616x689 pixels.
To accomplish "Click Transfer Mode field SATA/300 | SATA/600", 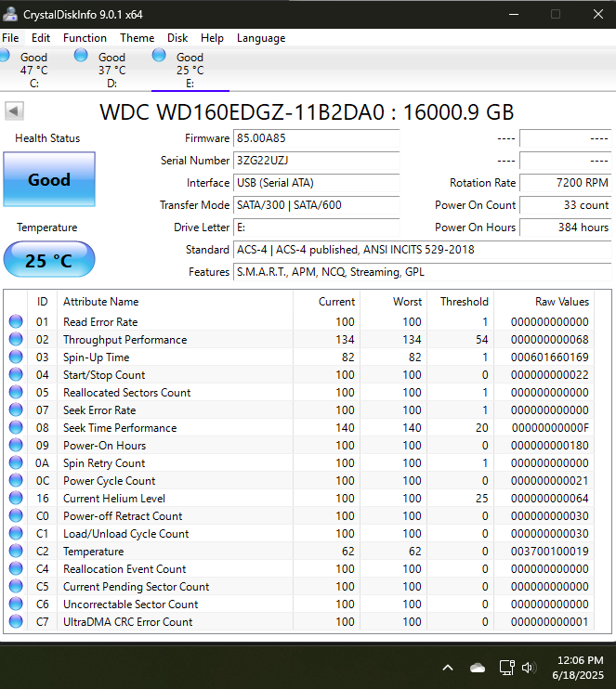I will coord(316,205).
